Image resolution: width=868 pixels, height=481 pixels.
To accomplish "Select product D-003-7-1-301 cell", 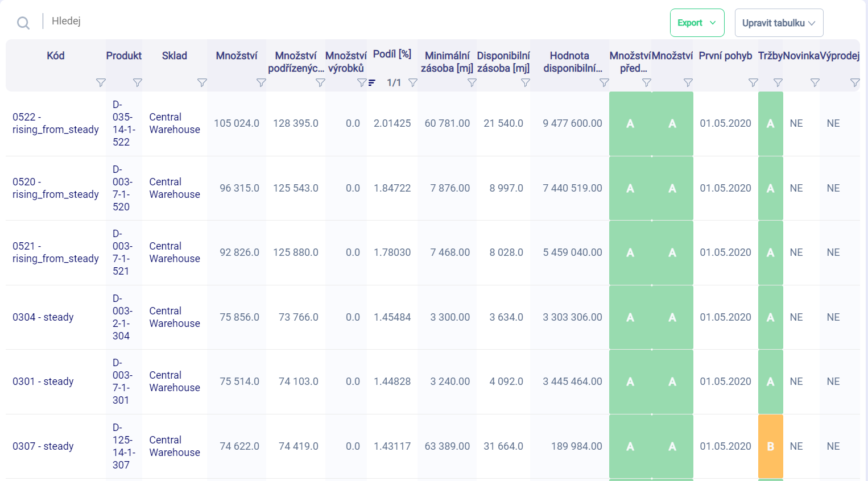I will pyautogui.click(x=122, y=382).
